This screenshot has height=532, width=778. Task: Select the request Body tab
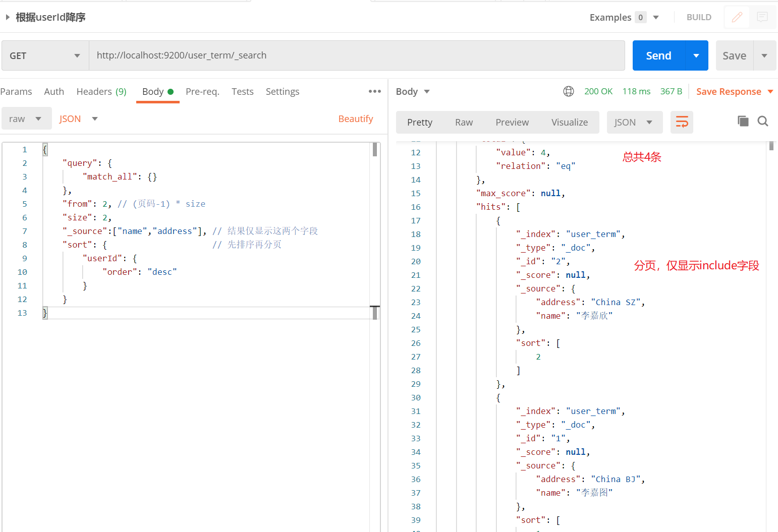[x=157, y=91]
